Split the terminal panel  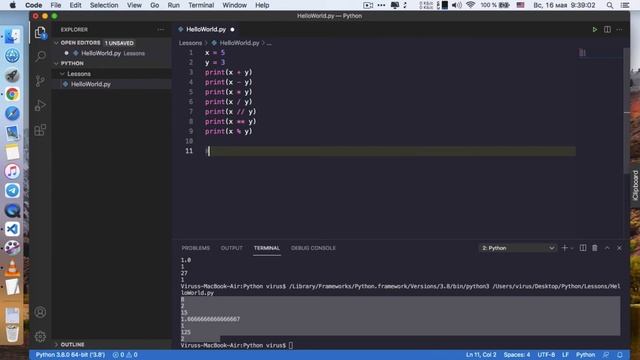pos(583,248)
